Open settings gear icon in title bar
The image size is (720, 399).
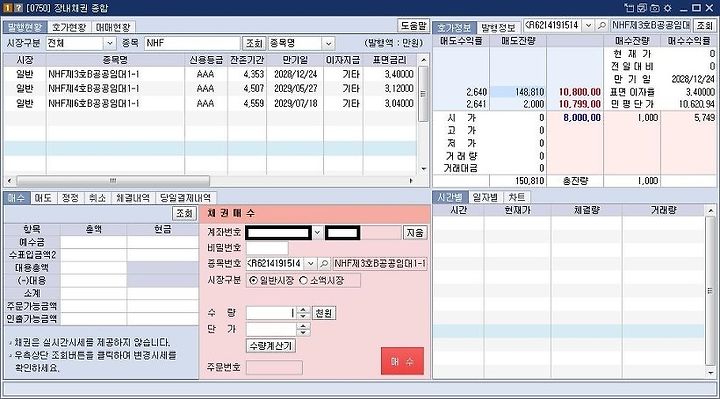point(667,8)
